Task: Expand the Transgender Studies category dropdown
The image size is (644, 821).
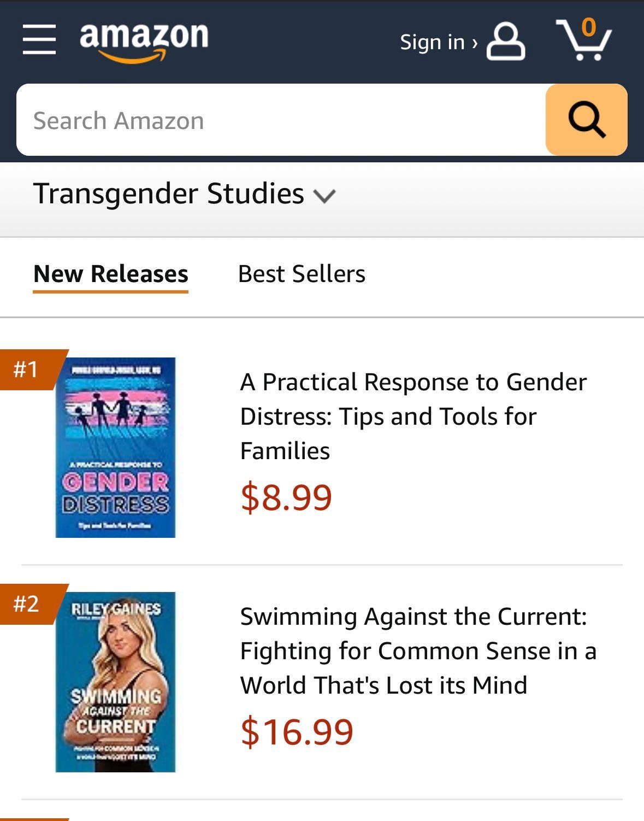Action: click(169, 193)
